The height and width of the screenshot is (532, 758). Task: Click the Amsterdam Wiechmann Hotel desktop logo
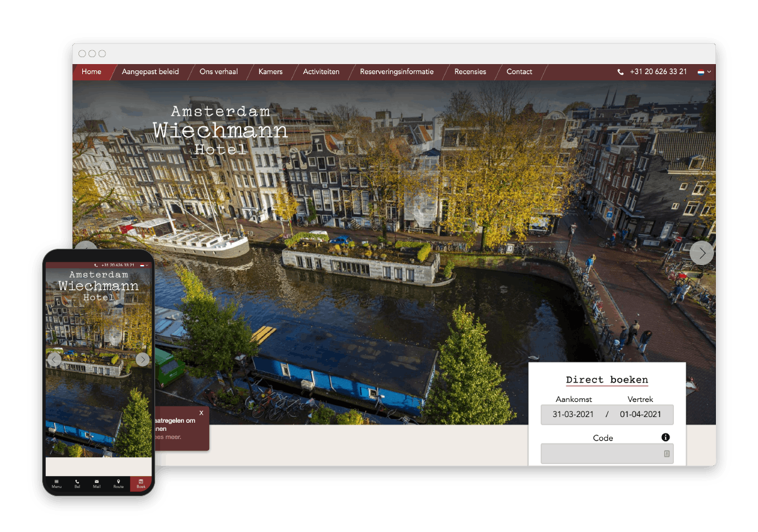pos(220,130)
